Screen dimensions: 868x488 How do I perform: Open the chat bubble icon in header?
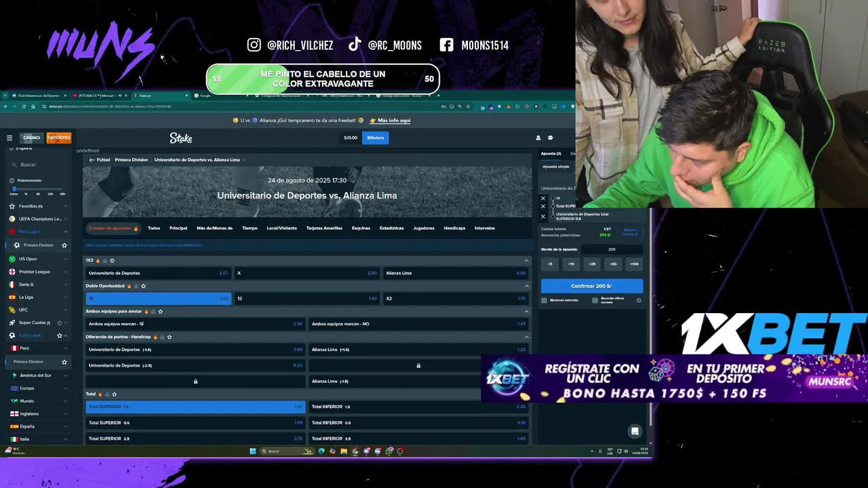coord(550,138)
